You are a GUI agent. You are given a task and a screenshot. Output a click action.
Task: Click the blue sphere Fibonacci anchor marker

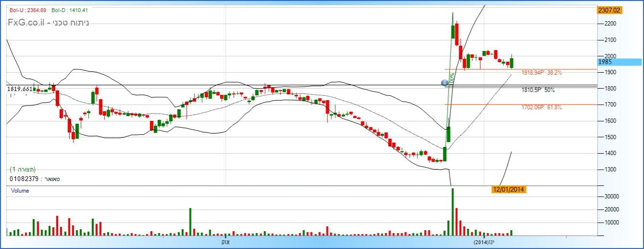(x=445, y=83)
